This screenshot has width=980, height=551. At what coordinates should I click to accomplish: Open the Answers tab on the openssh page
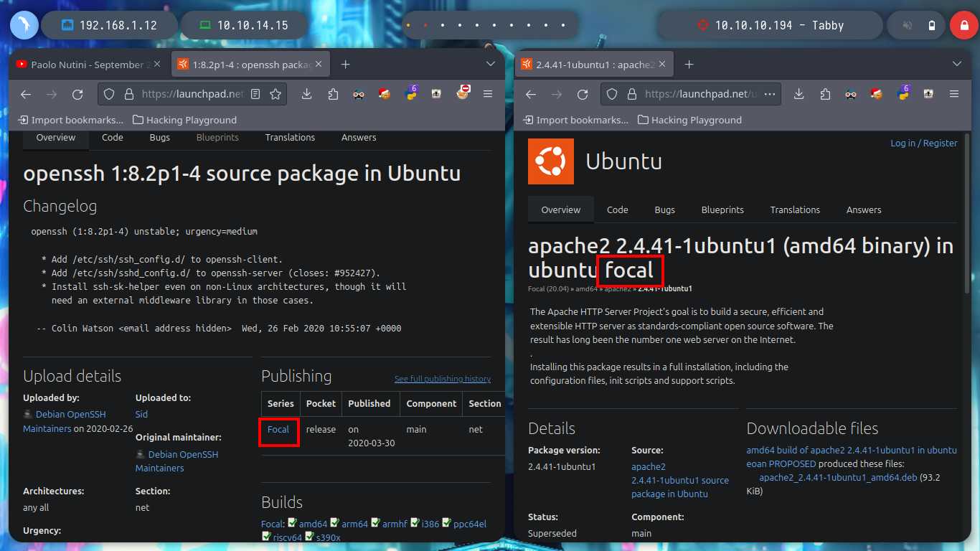(359, 138)
